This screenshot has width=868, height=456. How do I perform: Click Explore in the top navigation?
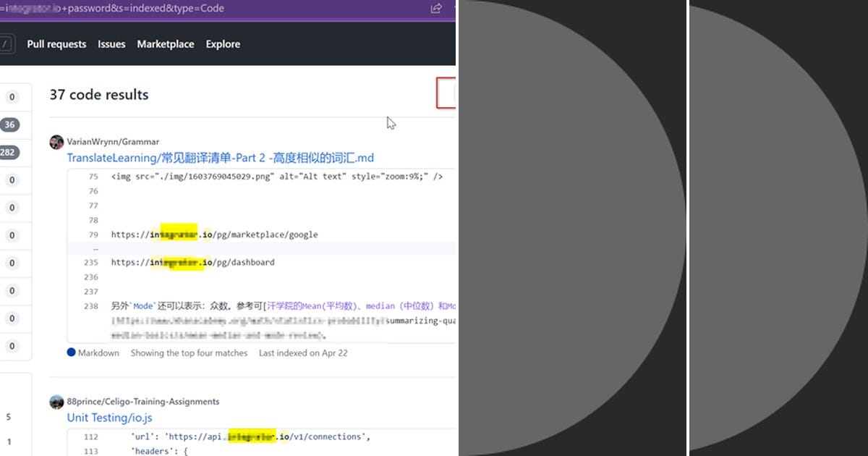point(222,44)
